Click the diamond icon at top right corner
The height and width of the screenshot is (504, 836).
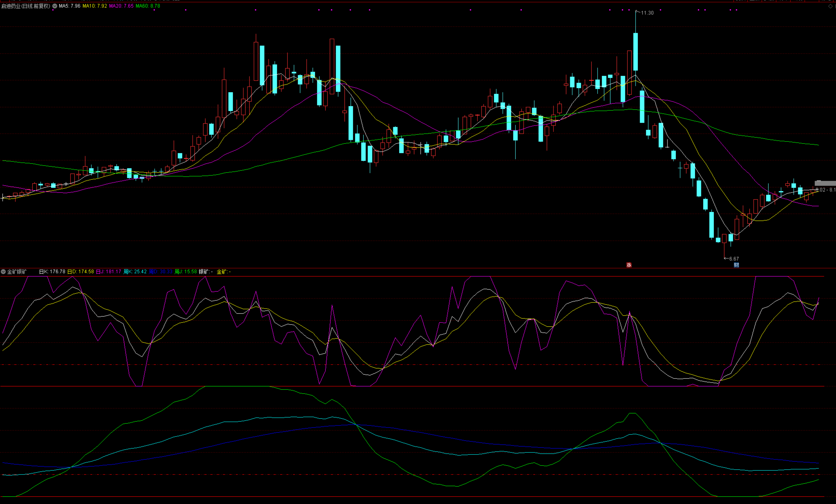click(831, 6)
